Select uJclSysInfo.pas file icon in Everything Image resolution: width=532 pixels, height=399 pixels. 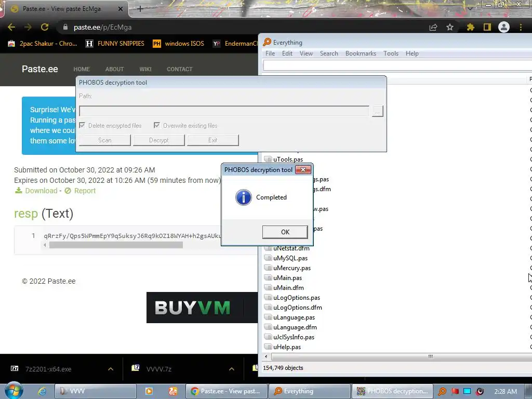pyautogui.click(x=268, y=337)
